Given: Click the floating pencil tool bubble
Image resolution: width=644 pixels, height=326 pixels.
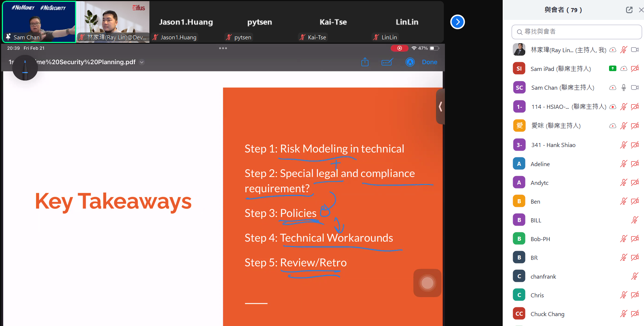Looking at the screenshot, I should 25,68.
